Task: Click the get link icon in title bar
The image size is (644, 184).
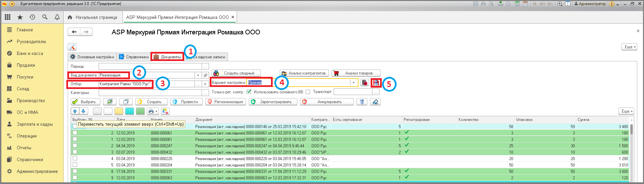Action: tap(501, 4)
